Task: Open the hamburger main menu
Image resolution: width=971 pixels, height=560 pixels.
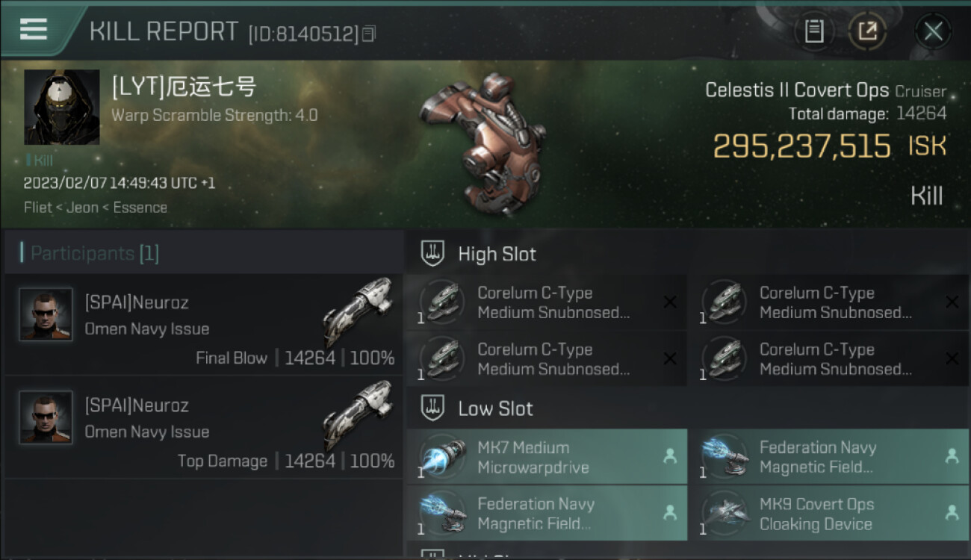Action: (x=34, y=29)
